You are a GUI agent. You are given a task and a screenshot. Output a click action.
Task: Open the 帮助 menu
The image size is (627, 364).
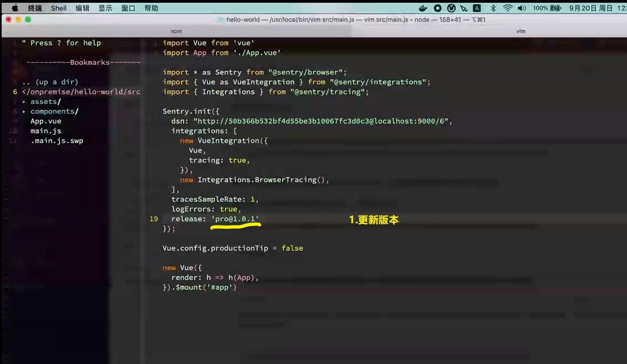[151, 8]
